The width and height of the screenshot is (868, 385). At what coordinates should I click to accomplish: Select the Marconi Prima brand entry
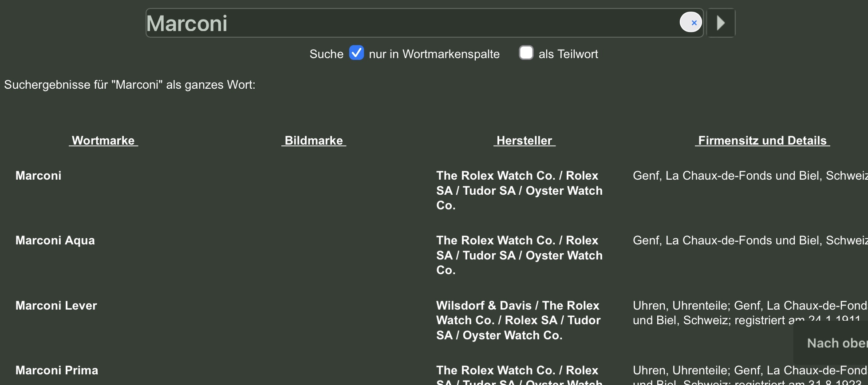coord(57,370)
